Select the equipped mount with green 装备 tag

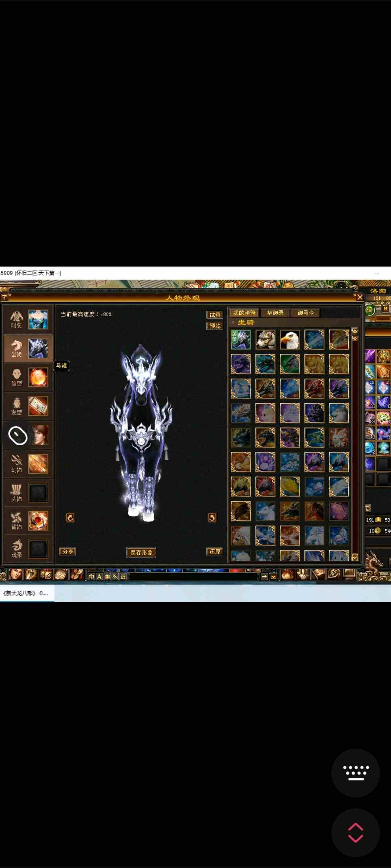click(x=241, y=339)
